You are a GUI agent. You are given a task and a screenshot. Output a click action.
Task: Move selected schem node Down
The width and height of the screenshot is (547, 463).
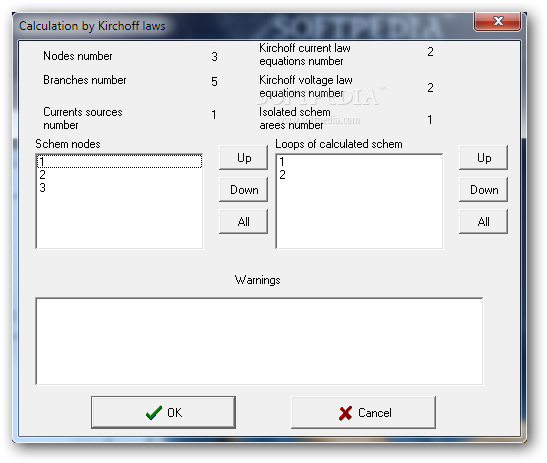243,190
